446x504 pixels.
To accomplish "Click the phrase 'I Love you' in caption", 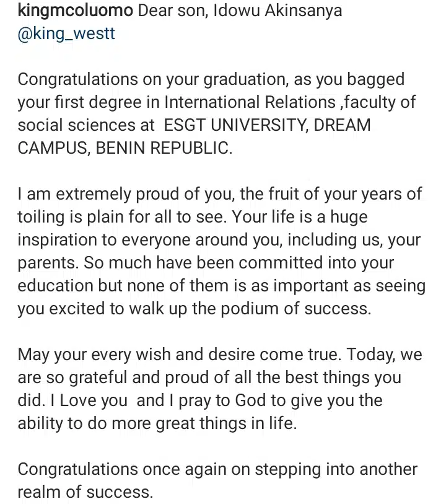I will point(89,401).
